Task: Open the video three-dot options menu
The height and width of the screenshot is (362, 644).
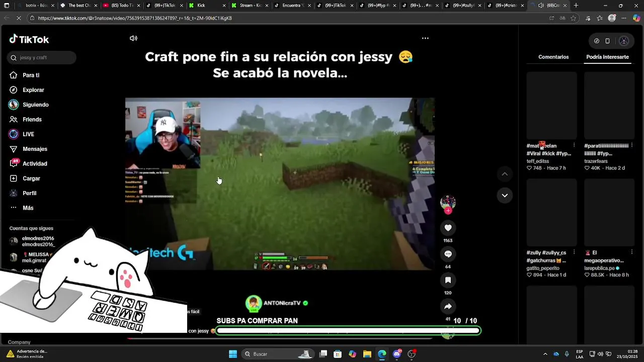Action: tap(425, 38)
